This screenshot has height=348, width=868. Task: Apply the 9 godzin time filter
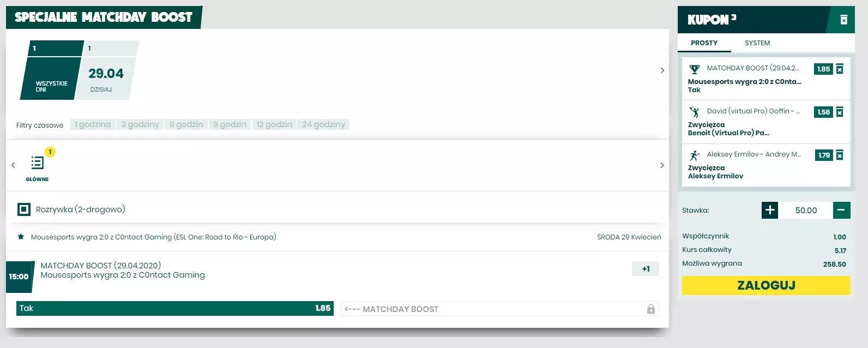(230, 124)
